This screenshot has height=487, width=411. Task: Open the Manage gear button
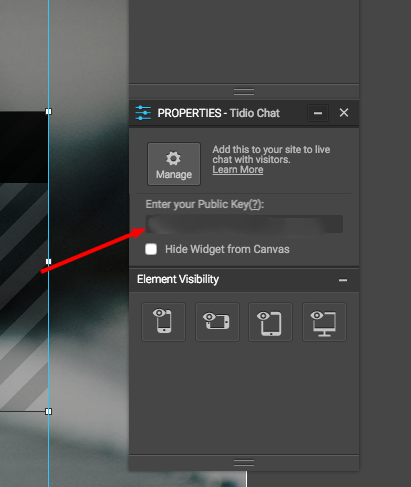[x=174, y=164]
